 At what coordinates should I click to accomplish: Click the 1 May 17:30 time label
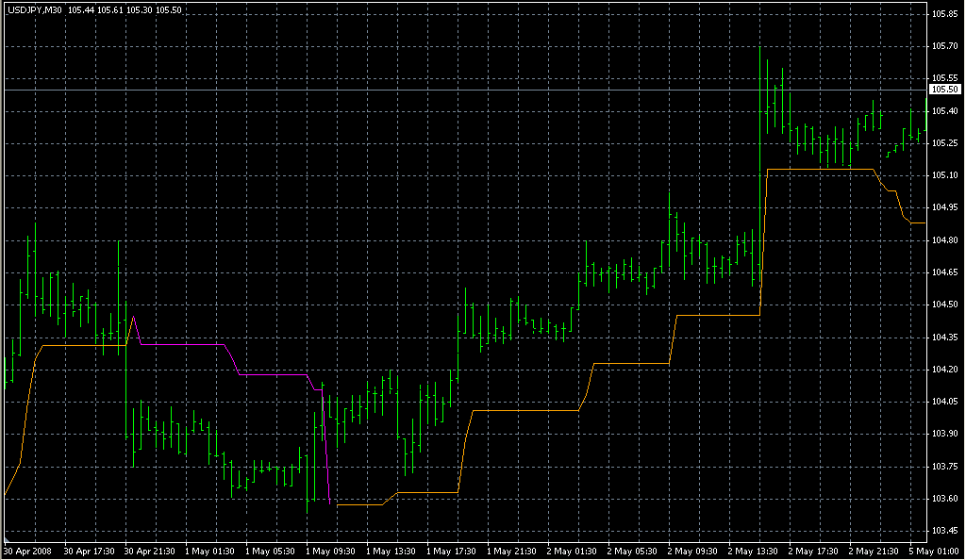451,552
